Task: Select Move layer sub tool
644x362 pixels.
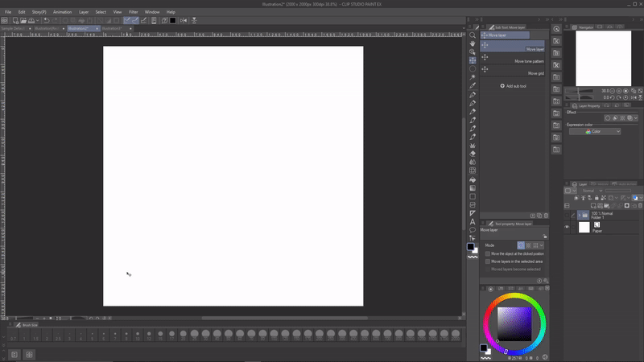Action: [513, 46]
